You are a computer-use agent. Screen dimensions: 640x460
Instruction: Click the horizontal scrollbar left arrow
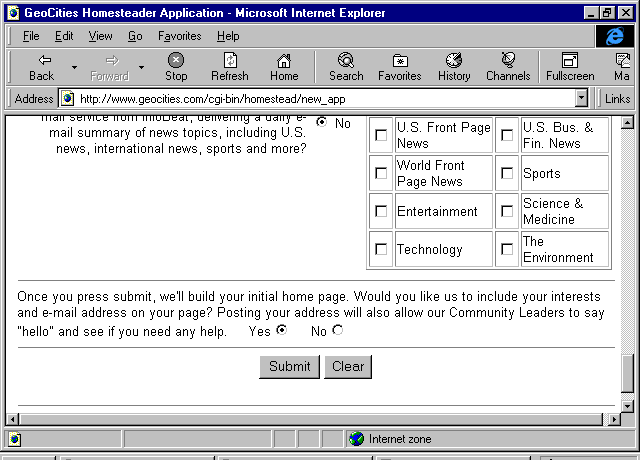pos(13,419)
